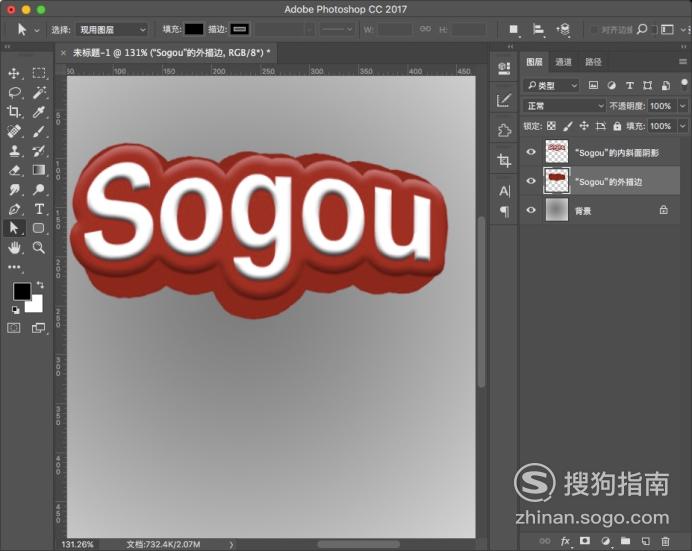
Task: Select the Path Selection tool
Action: pos(14,228)
